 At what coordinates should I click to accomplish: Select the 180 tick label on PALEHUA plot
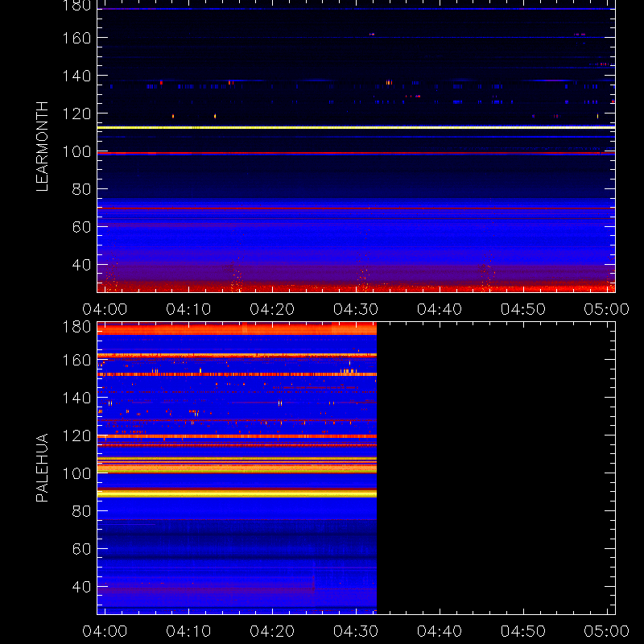(76, 327)
